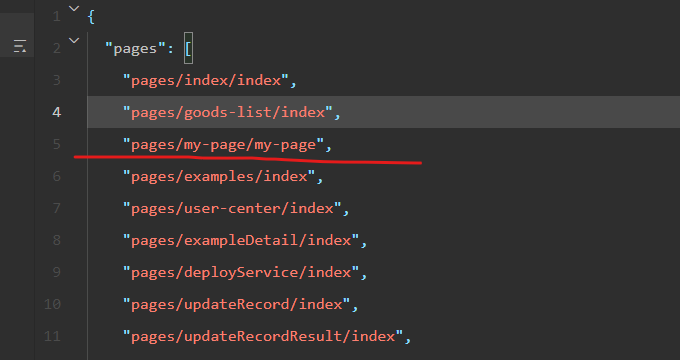The width and height of the screenshot is (680, 360).
Task: Click the "pages/examples/index" string
Action: click(x=219, y=177)
